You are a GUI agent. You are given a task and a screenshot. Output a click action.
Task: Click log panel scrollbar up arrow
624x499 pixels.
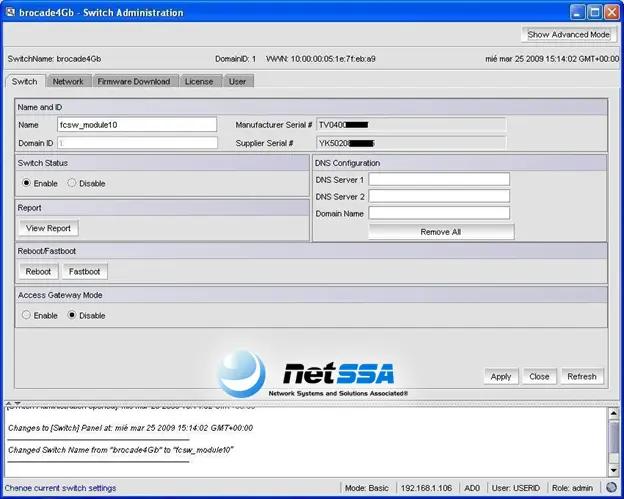coord(613,413)
